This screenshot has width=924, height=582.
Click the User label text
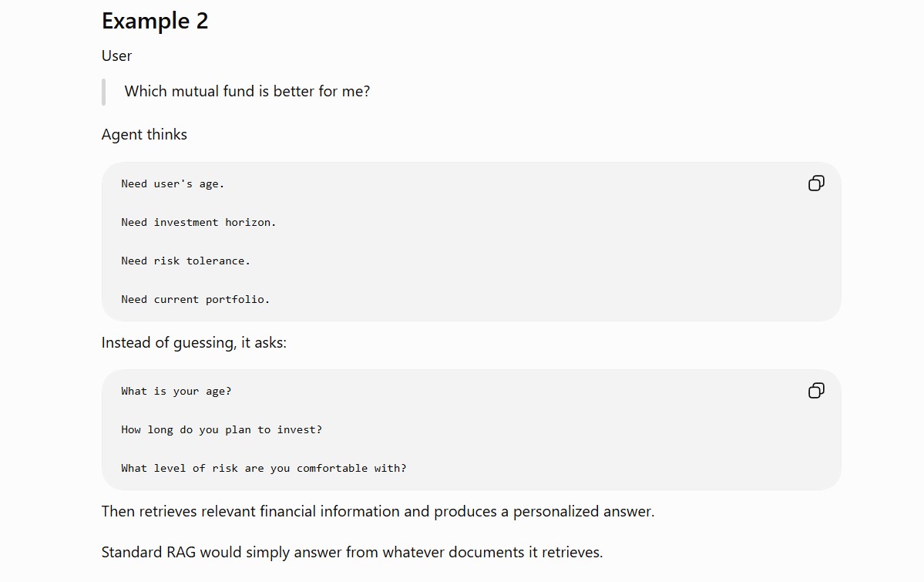pyautogui.click(x=116, y=56)
